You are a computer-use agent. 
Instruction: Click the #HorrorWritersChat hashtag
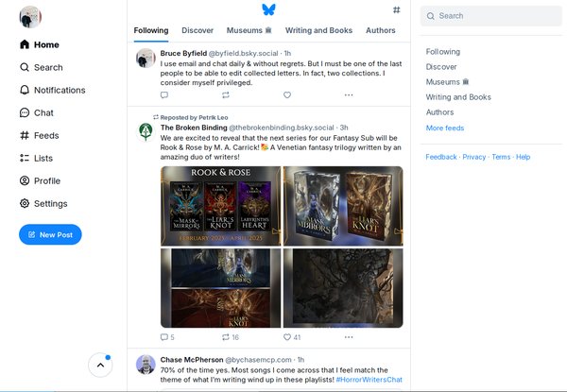click(x=369, y=380)
